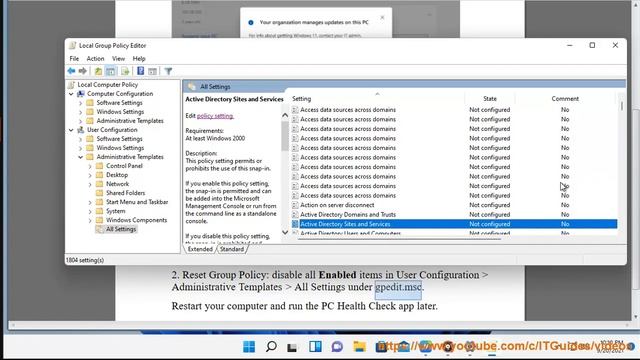640x360 pixels.
Task: Select the Shared Folders tree item
Action: point(126,193)
